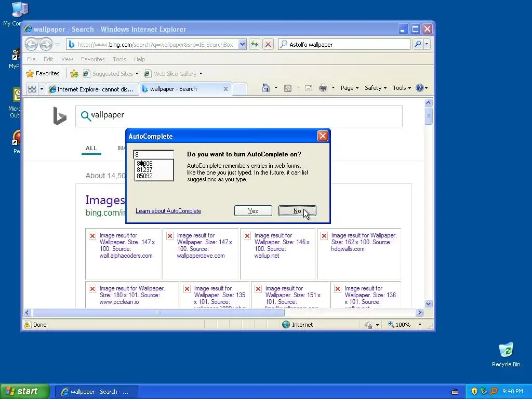Open the Edit menu
Viewport: 532px width, 399px height.
(48, 59)
